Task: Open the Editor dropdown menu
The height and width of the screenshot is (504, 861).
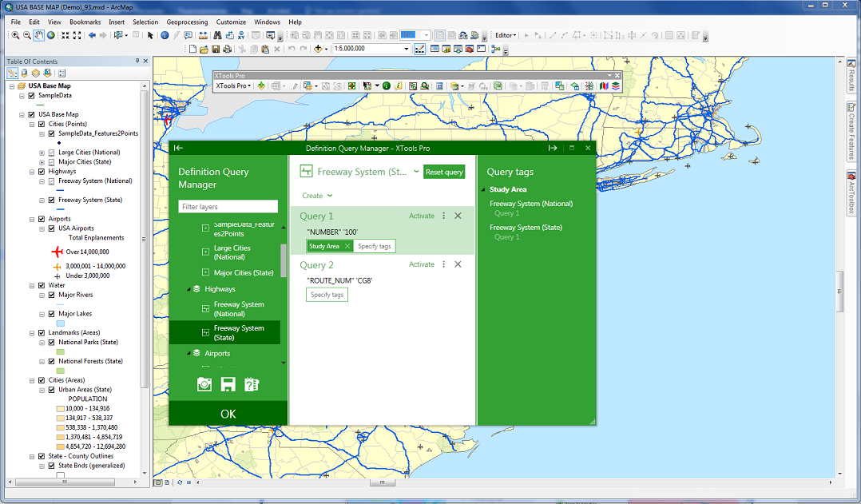Action: click(506, 35)
